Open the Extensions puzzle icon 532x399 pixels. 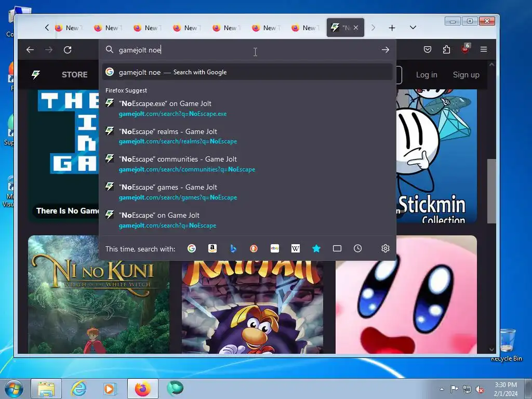446,49
